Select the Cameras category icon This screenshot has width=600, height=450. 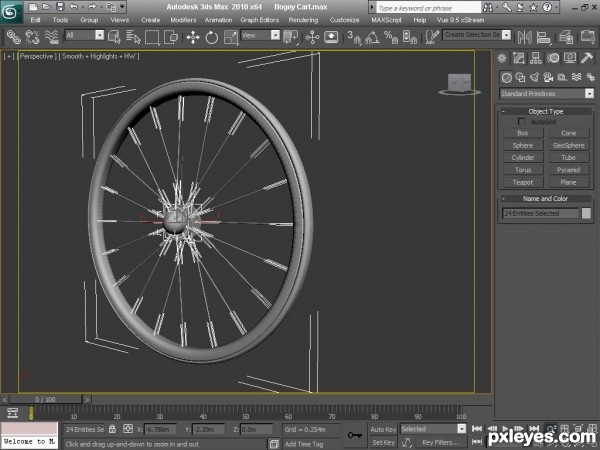(x=548, y=78)
